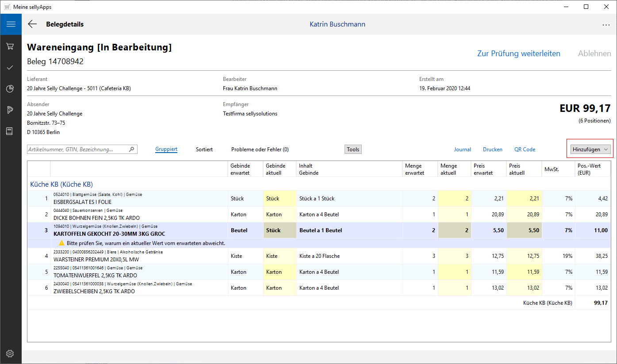Click the shopping cart sidebar icon

(11, 46)
